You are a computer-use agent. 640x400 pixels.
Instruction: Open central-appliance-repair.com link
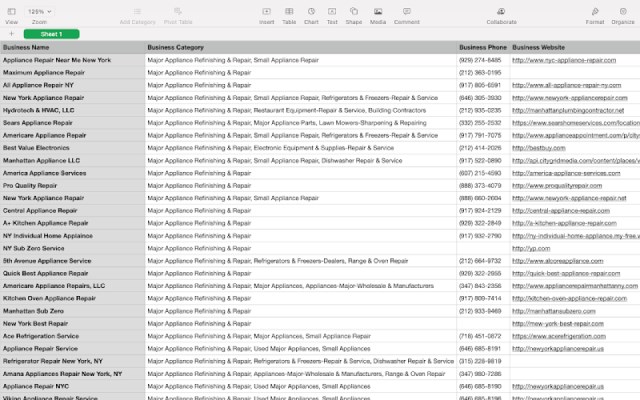click(x=561, y=211)
